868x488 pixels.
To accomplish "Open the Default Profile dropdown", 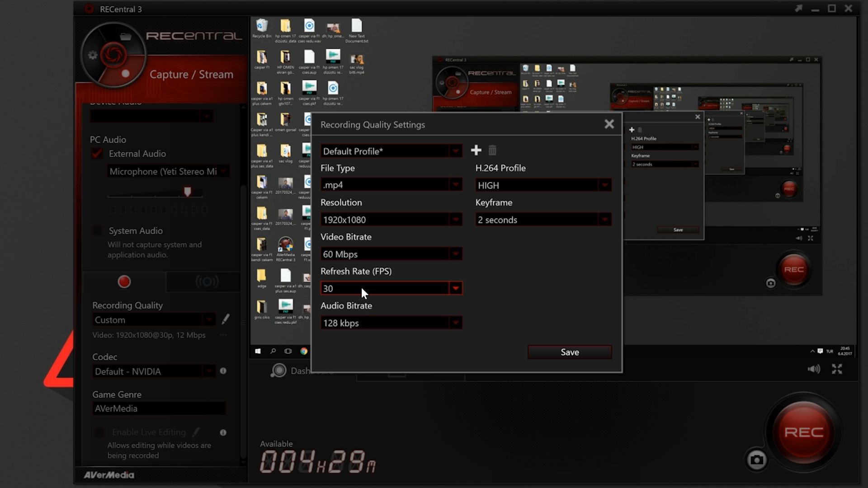I will point(391,151).
